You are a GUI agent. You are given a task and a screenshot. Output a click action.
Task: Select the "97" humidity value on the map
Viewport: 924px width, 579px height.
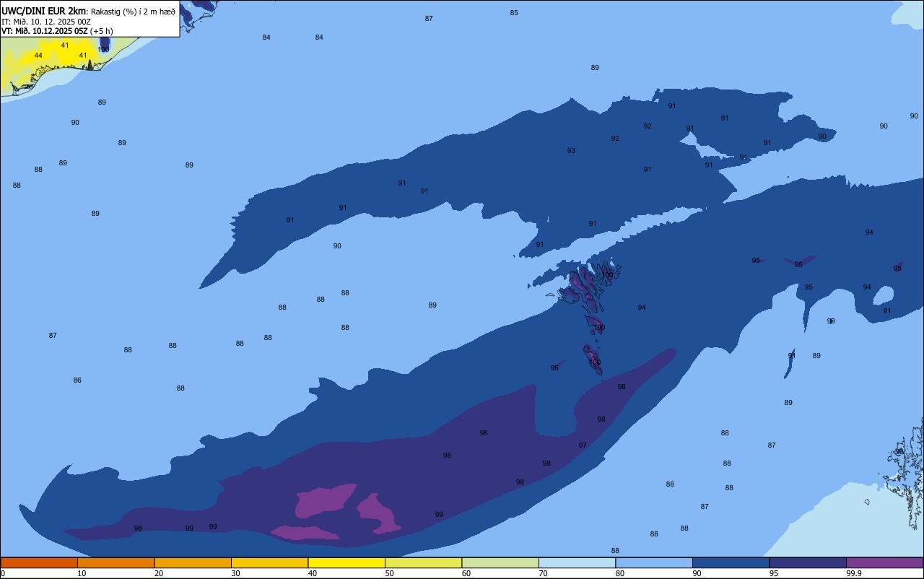583,445
